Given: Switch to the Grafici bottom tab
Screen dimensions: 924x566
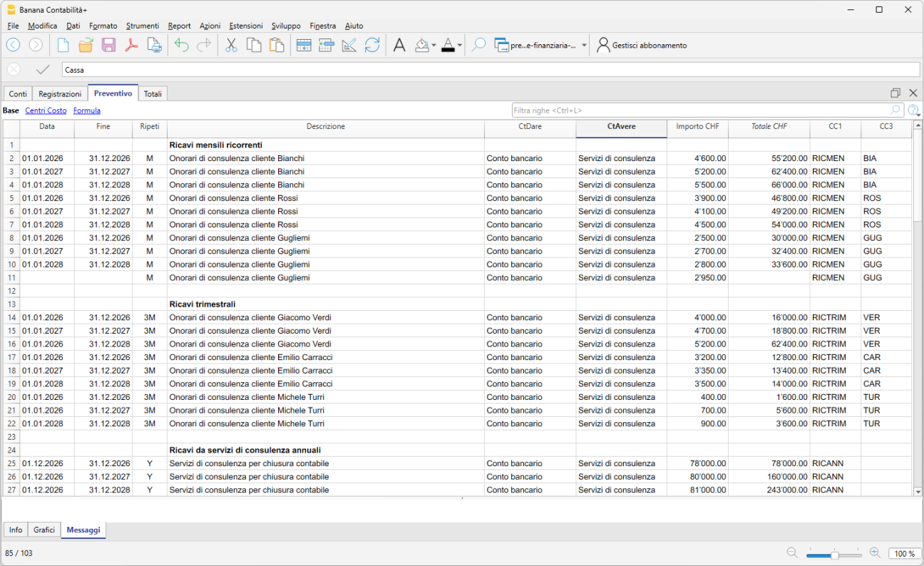Looking at the screenshot, I should [x=44, y=530].
